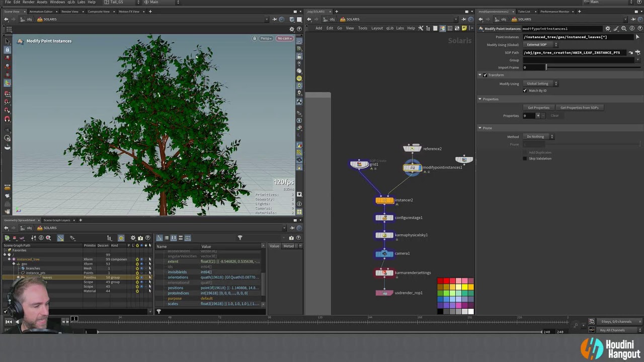The height and width of the screenshot is (362, 644).
Task: Jump to the SOP Path operator arrow
Action: tap(630, 52)
